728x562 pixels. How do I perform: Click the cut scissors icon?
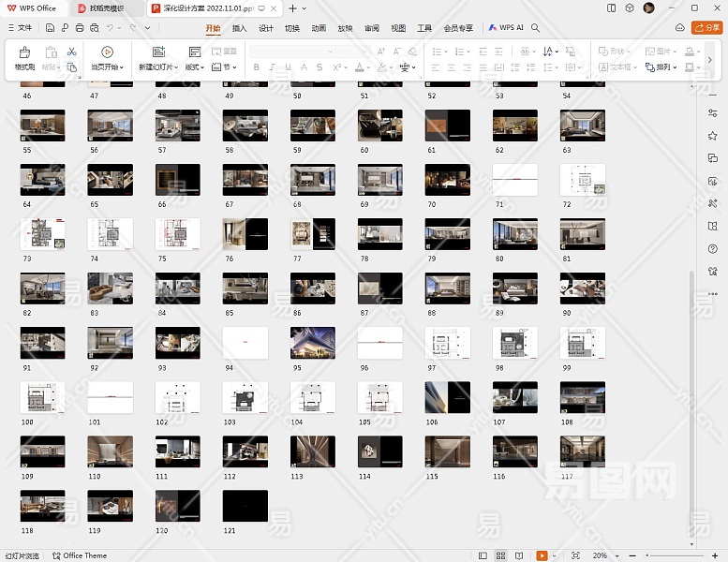[x=71, y=52]
